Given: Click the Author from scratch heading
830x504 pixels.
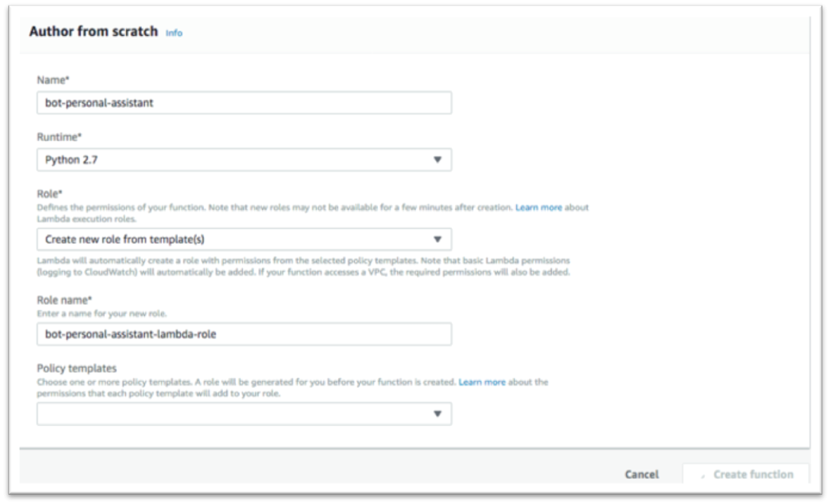Looking at the screenshot, I should [94, 32].
